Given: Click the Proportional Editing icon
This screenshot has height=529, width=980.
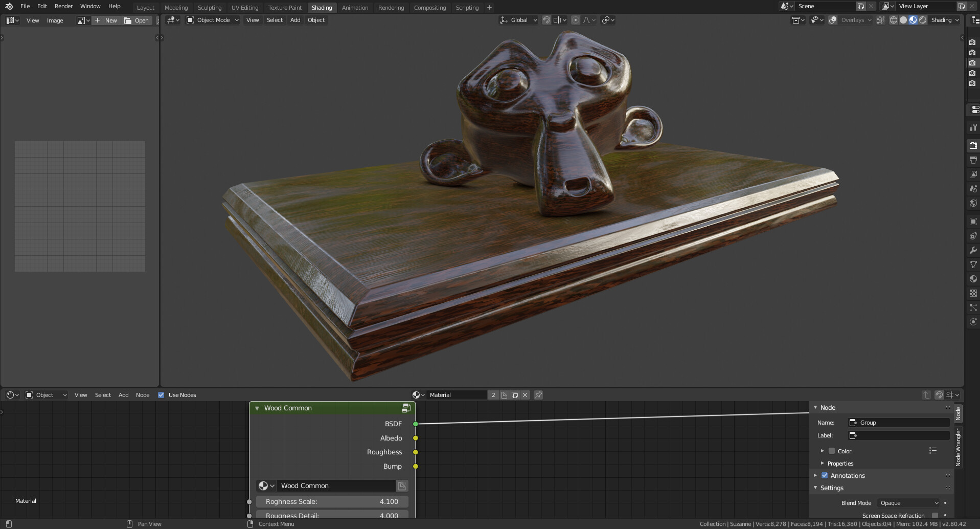Looking at the screenshot, I should 576,20.
